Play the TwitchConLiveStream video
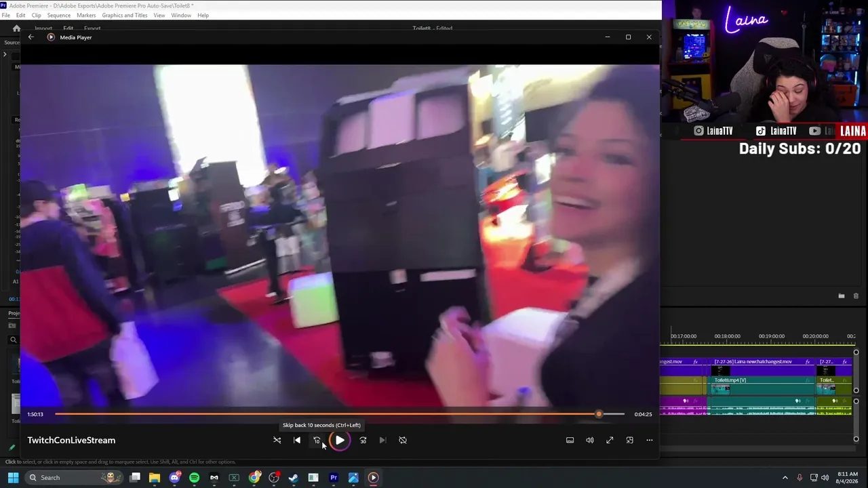 [x=340, y=441]
